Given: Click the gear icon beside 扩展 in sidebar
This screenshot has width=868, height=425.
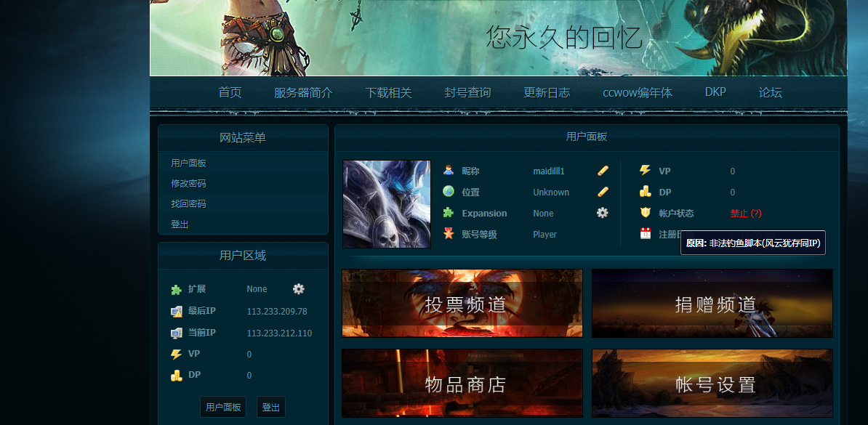Looking at the screenshot, I should coord(298,289).
